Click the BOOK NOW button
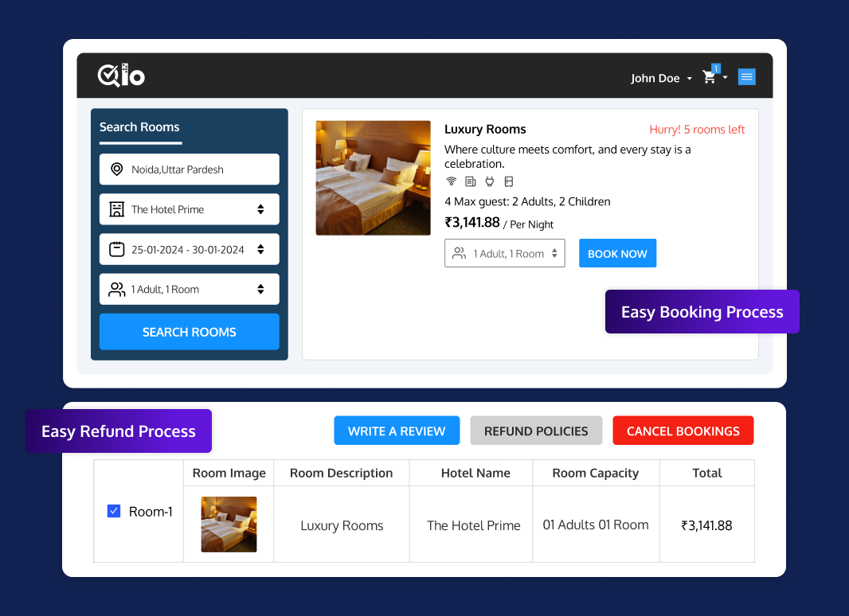 pos(617,253)
